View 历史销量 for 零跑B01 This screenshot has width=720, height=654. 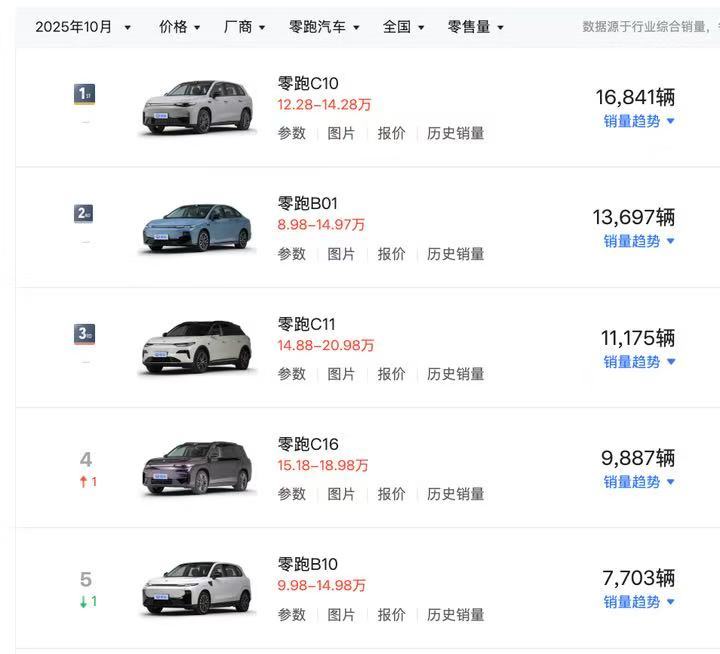[456, 254]
